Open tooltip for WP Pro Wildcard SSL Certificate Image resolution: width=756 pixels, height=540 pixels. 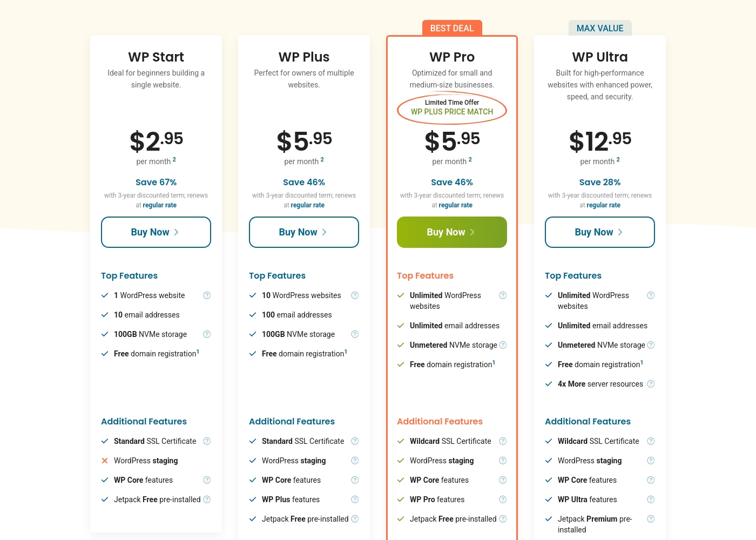click(x=503, y=441)
